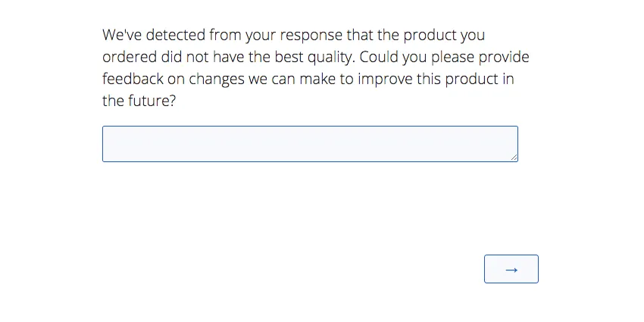Click the word "future?" in the question
Image resolution: width=644 pixels, height=322 pixels.
coord(152,101)
